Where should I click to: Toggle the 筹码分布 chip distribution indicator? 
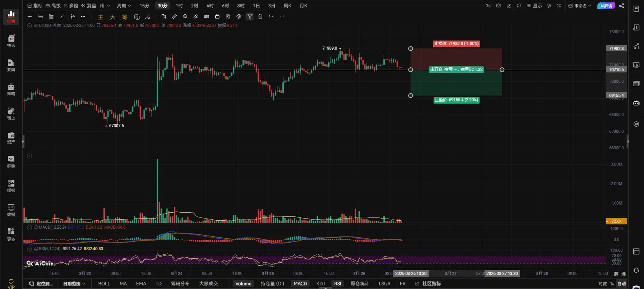pyautogui.click(x=180, y=283)
